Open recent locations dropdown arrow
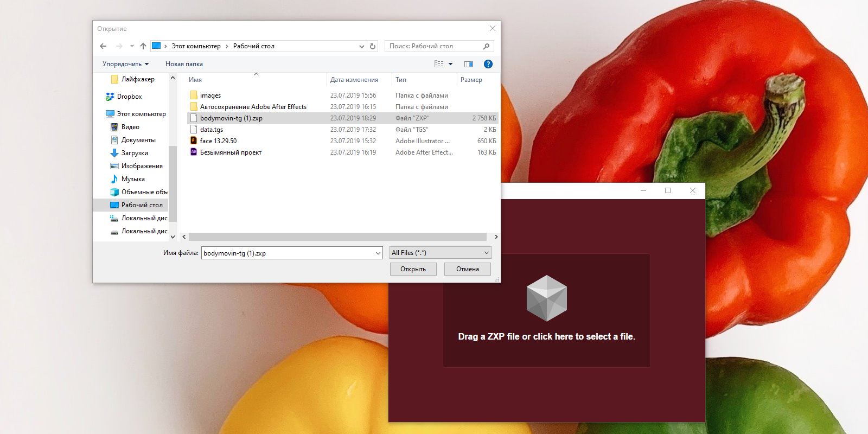 pos(132,46)
